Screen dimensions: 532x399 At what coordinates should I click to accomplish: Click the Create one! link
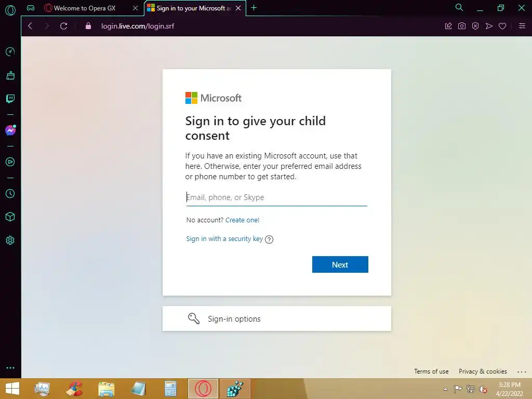242,220
